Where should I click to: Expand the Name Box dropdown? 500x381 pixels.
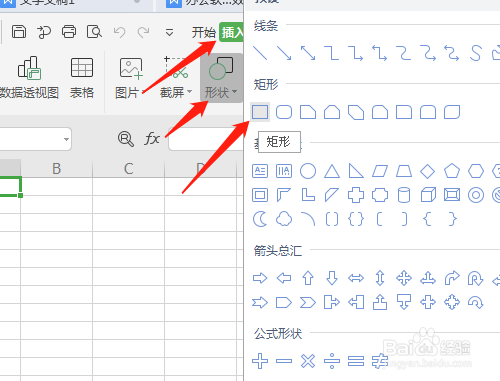(66, 139)
